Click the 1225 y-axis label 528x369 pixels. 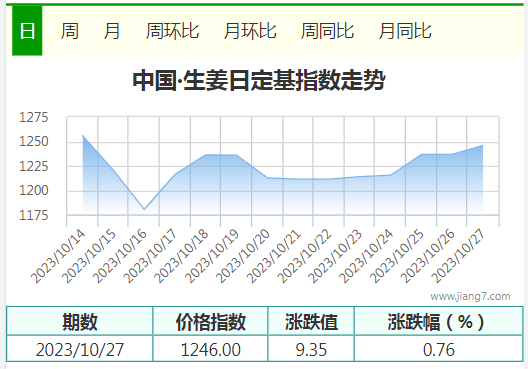tap(34, 166)
